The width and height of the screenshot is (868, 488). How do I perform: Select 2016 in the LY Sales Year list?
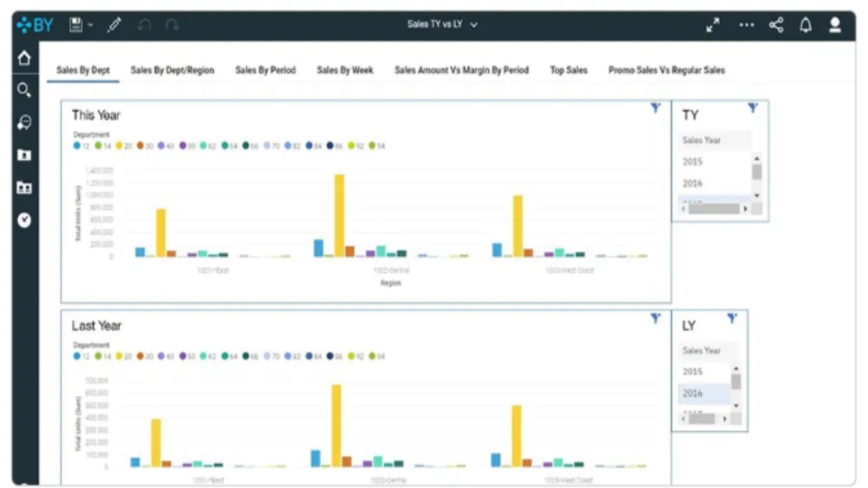click(704, 393)
